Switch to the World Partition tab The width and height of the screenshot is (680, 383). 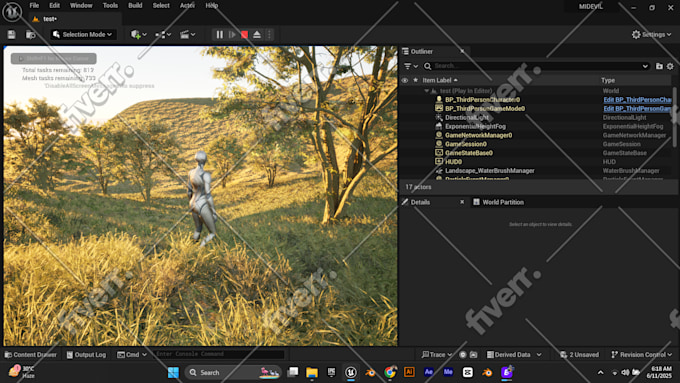point(499,202)
